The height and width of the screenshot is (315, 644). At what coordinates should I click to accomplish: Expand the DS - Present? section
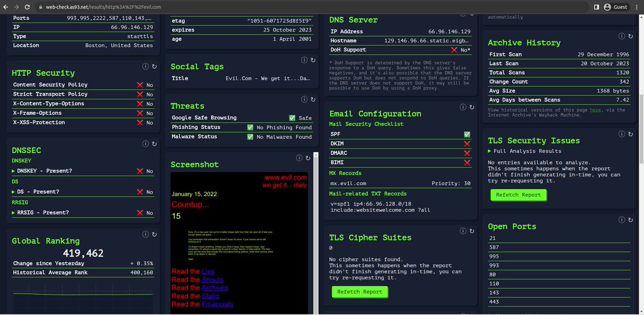35,192
